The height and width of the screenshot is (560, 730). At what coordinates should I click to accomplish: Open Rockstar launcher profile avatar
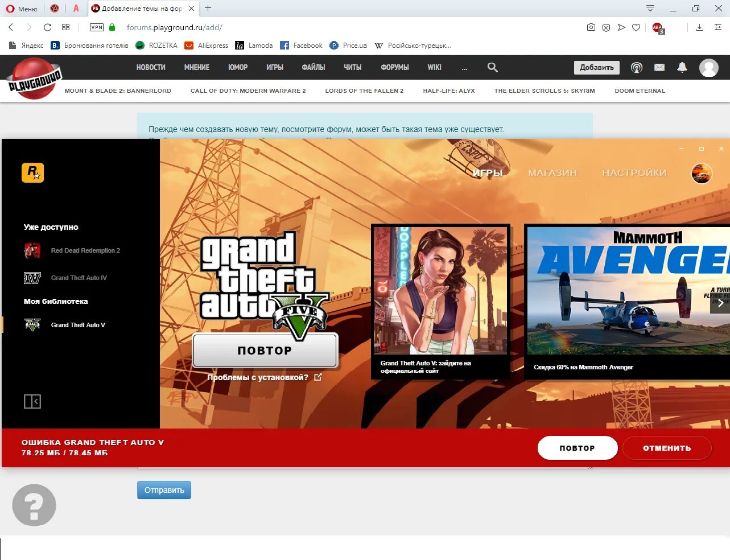coord(702,173)
